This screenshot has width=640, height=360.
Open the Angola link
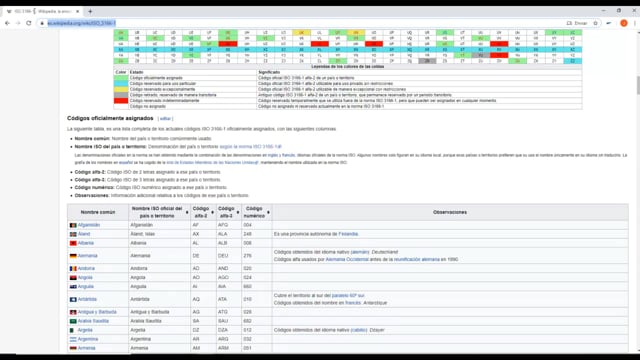pos(85,277)
